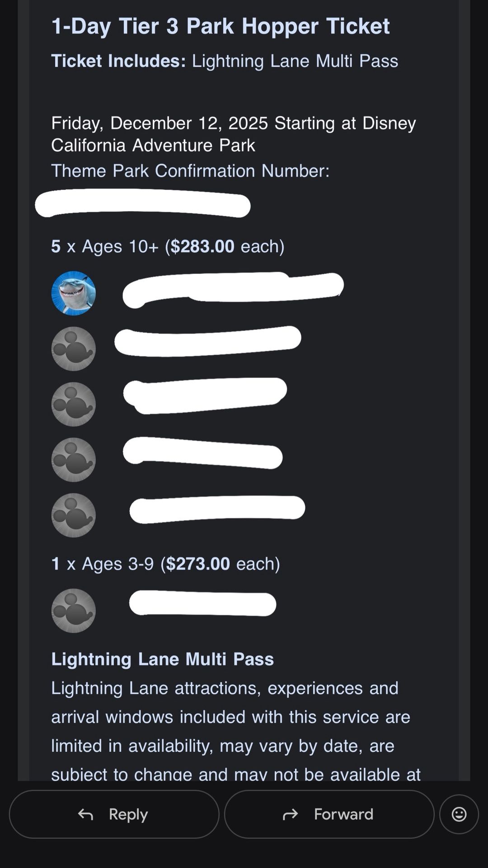Image resolution: width=488 pixels, height=868 pixels.
Task: Tap Lightning Lane Multi Pass beside Ticket Includes
Action: (295, 61)
